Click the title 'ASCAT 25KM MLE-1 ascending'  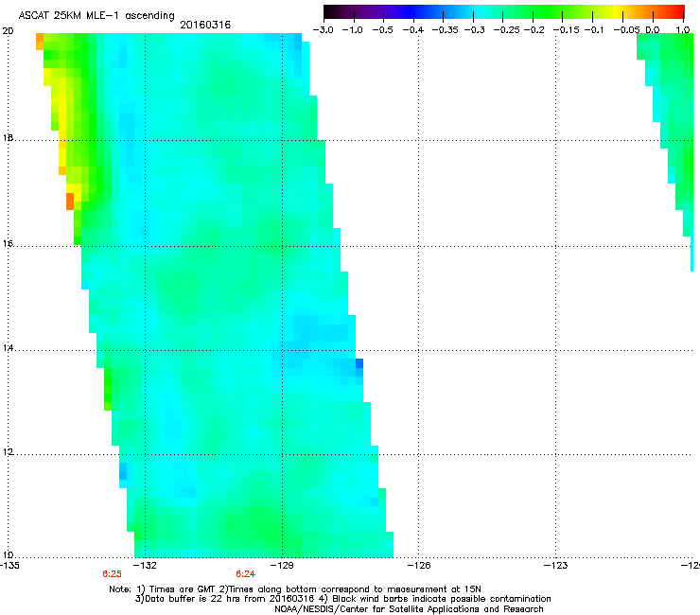click(96, 15)
